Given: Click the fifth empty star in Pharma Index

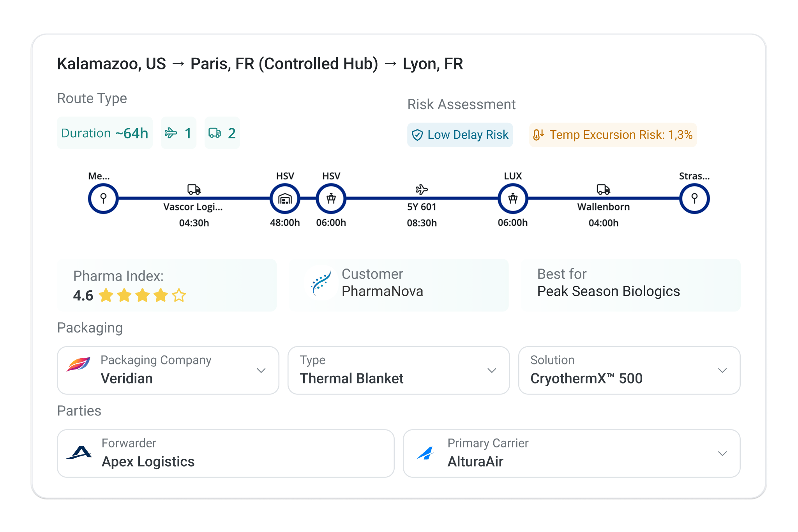Looking at the screenshot, I should click(x=179, y=295).
